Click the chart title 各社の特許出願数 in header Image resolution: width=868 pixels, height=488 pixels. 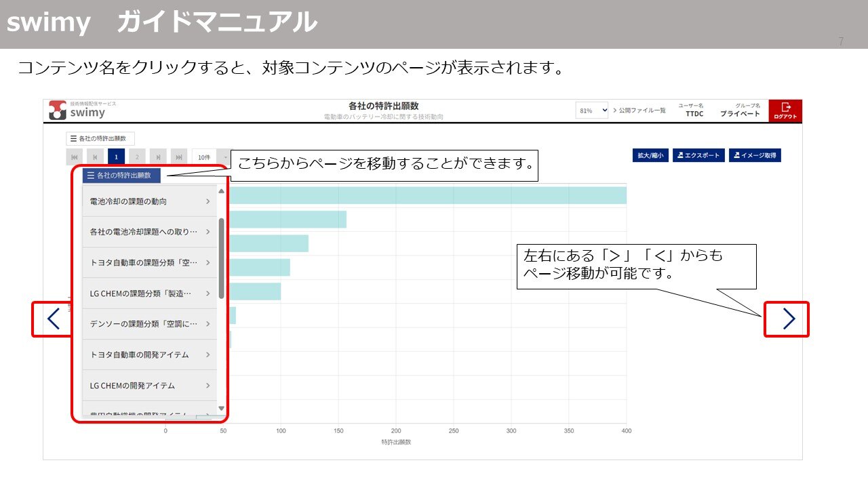pos(383,106)
